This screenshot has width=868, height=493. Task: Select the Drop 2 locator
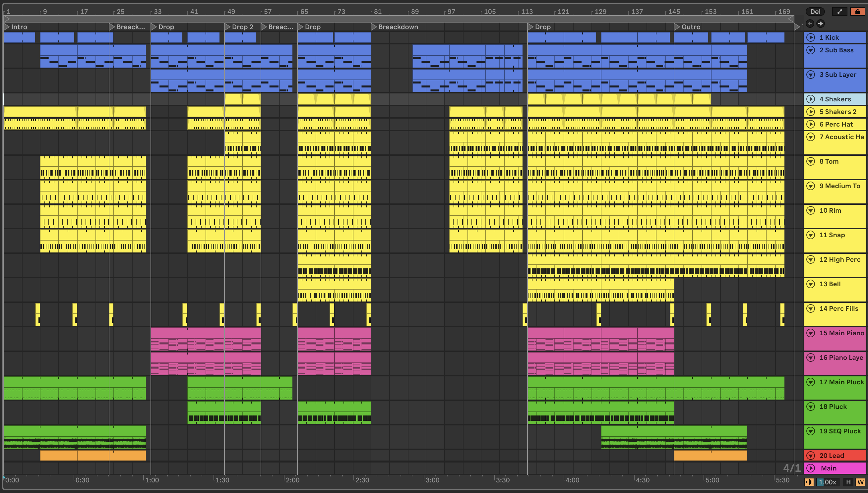[x=239, y=27]
